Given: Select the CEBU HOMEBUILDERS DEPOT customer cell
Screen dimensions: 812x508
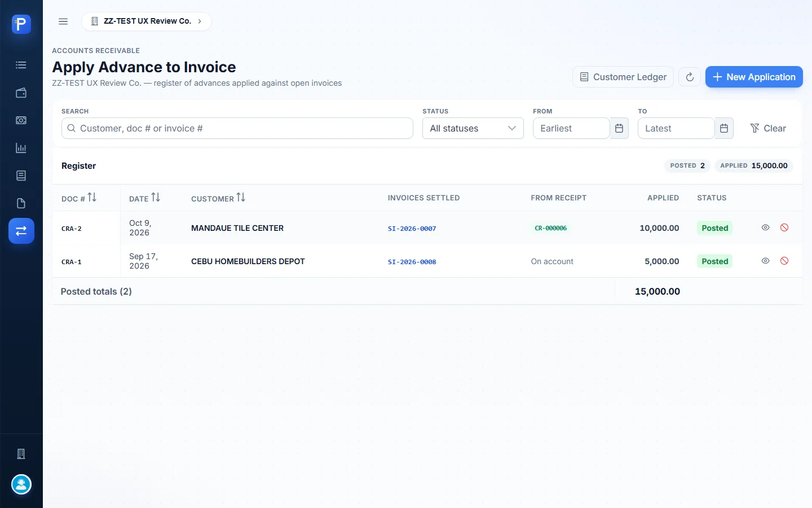Looking at the screenshot, I should click(248, 261).
